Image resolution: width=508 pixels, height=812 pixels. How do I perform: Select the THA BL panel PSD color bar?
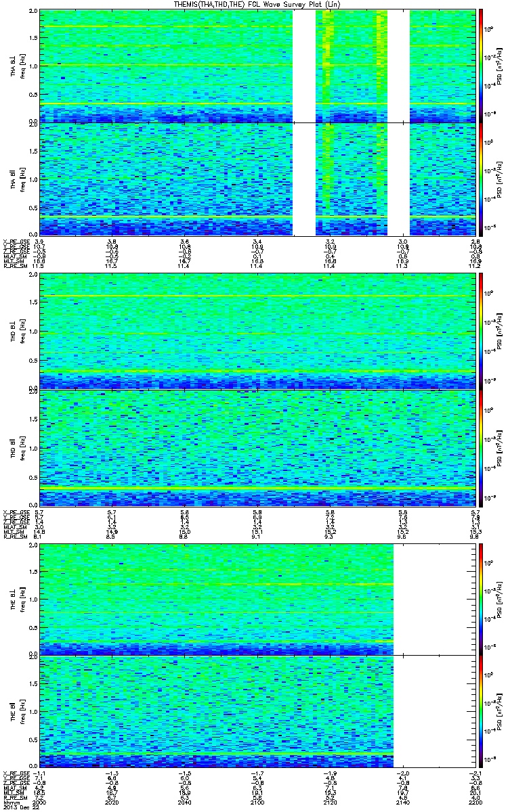click(480, 66)
